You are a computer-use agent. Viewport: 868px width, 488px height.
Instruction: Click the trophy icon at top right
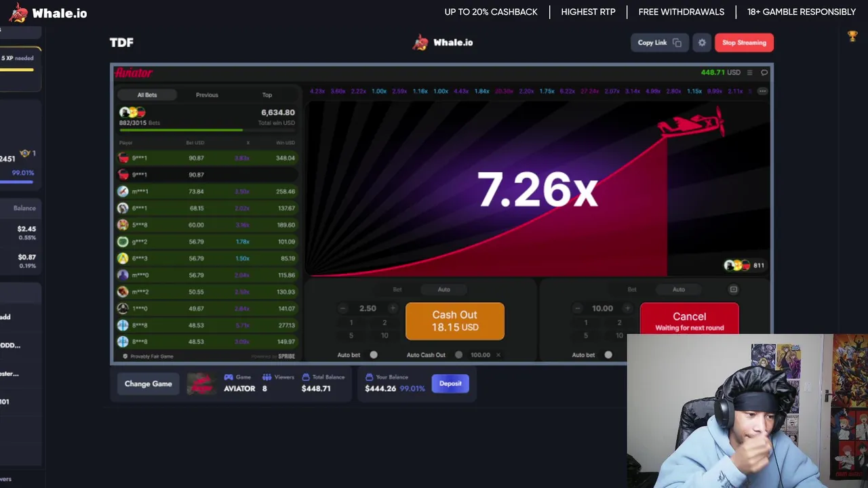[852, 36]
